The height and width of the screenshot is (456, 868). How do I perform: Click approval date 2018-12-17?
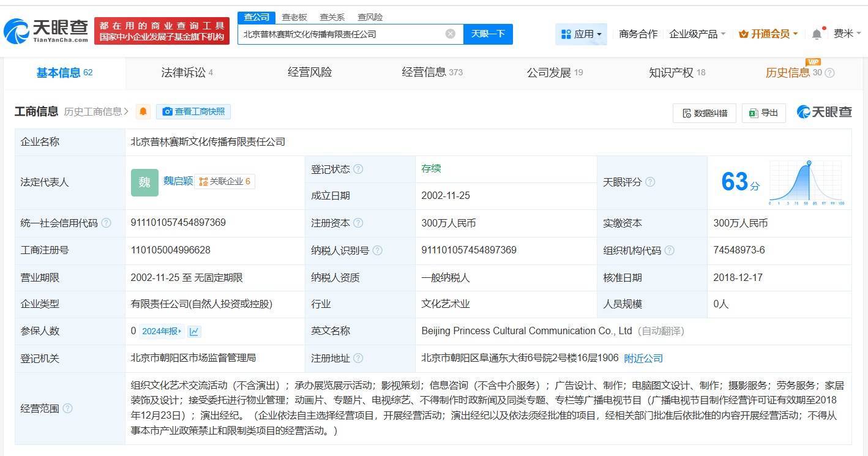(x=738, y=277)
